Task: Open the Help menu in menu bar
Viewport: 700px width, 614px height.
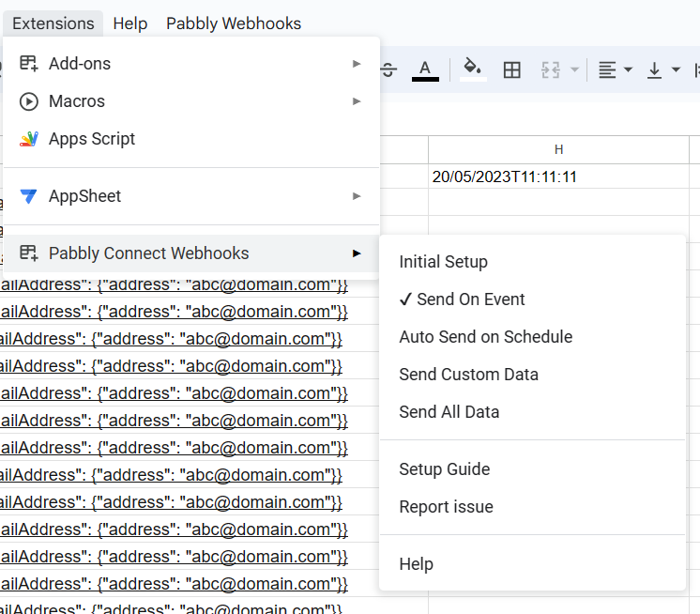Action: tap(129, 23)
